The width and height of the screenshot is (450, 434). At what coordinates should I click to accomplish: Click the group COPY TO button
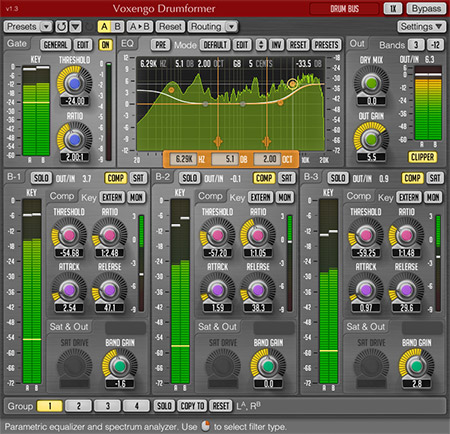[192, 406]
